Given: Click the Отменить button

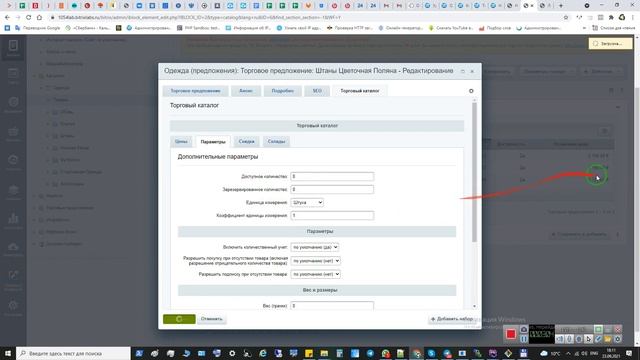Looking at the screenshot, I should pos(211,319).
